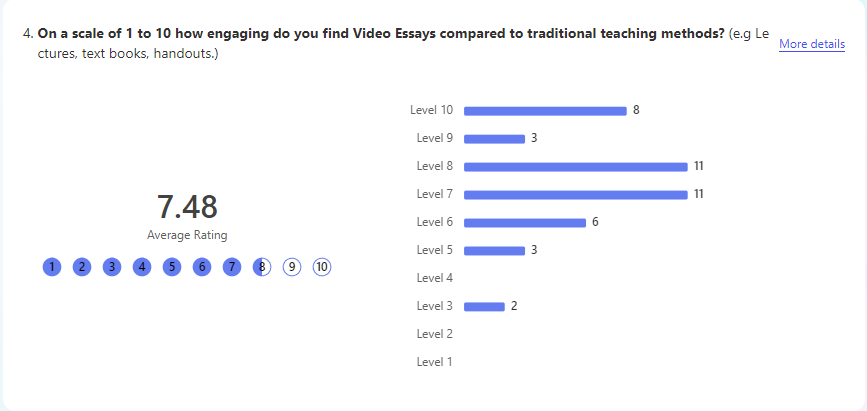The image size is (867, 411).
Task: Select rating circle number 4
Action: 142,268
